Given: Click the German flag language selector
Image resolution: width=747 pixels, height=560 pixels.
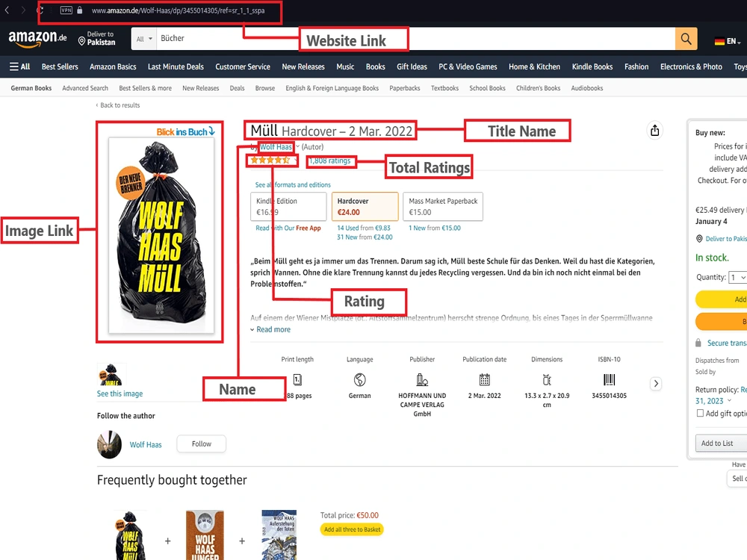Looking at the screenshot, I should 728,41.
